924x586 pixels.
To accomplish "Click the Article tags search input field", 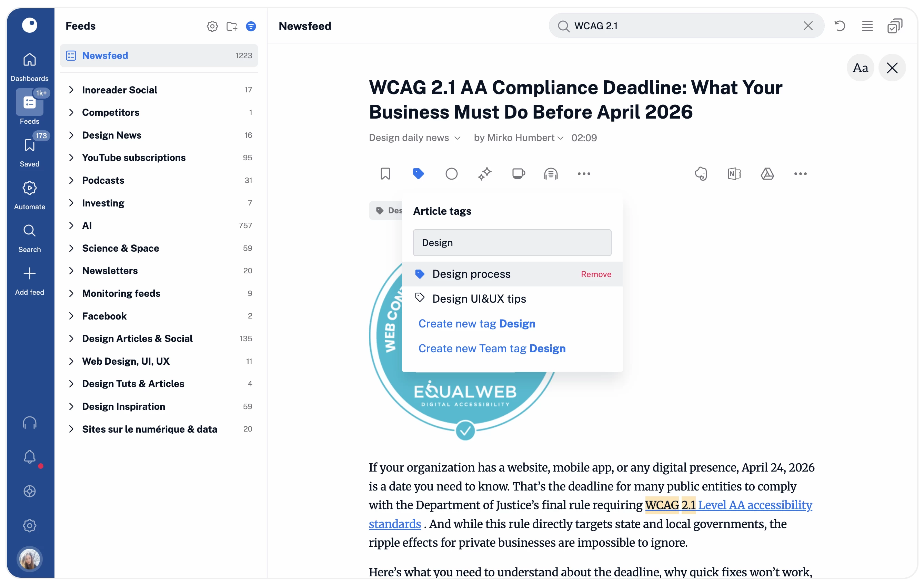I will [512, 243].
